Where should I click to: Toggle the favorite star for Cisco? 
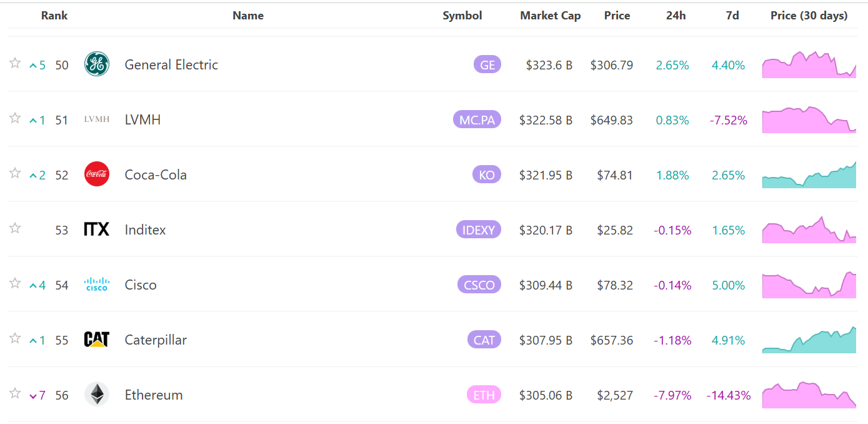click(x=15, y=283)
